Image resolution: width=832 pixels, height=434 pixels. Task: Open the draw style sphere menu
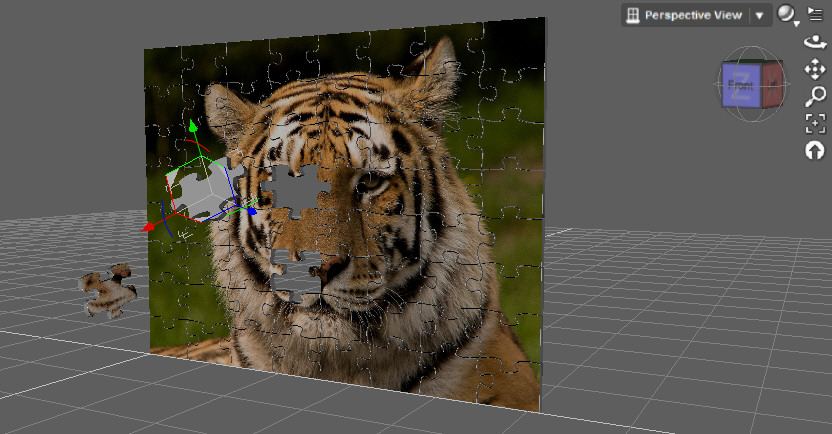787,14
